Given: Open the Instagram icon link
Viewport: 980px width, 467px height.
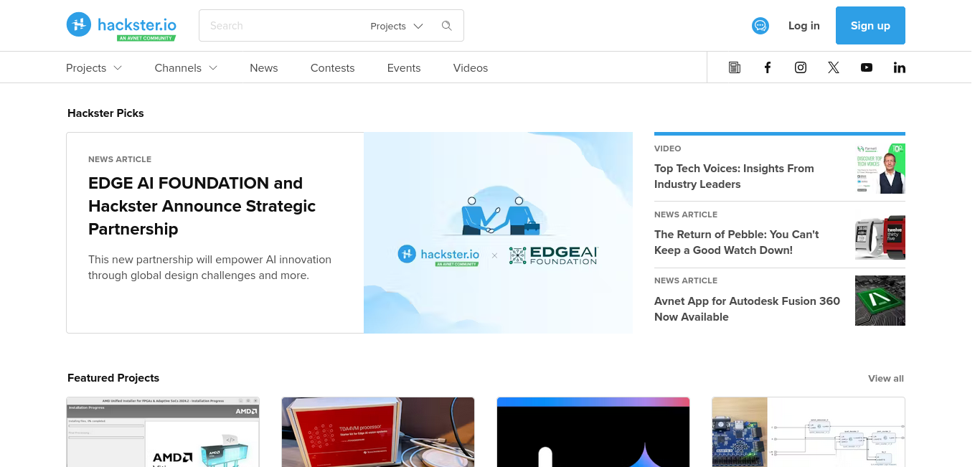Looking at the screenshot, I should click(x=801, y=67).
